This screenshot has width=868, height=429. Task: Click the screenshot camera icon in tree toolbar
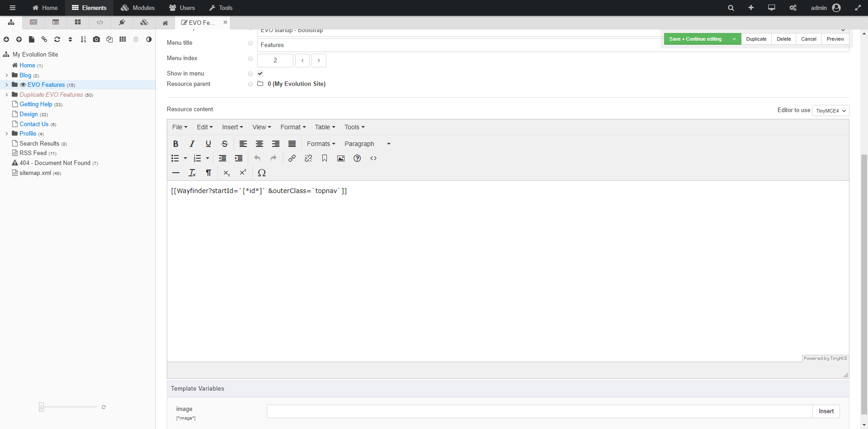(x=96, y=39)
